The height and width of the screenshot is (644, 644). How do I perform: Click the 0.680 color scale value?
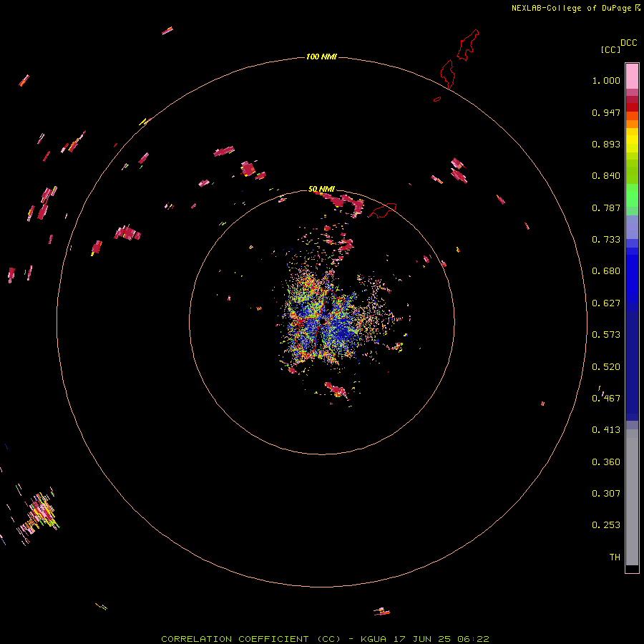(x=606, y=271)
